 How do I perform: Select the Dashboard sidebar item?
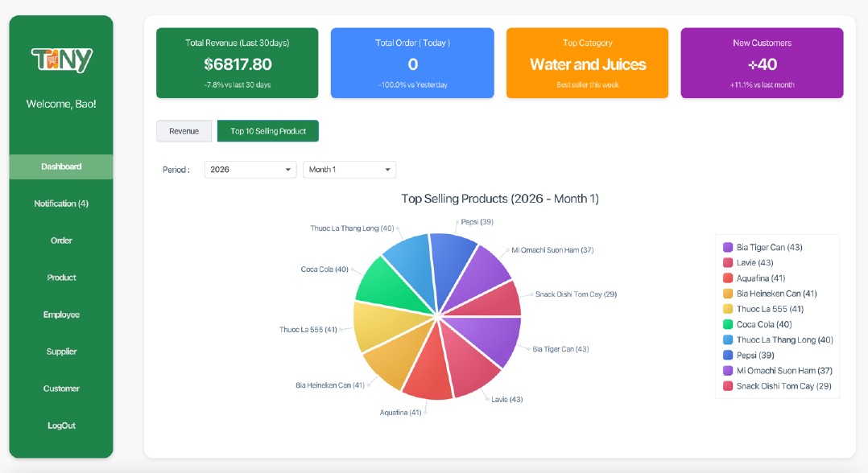(x=61, y=167)
